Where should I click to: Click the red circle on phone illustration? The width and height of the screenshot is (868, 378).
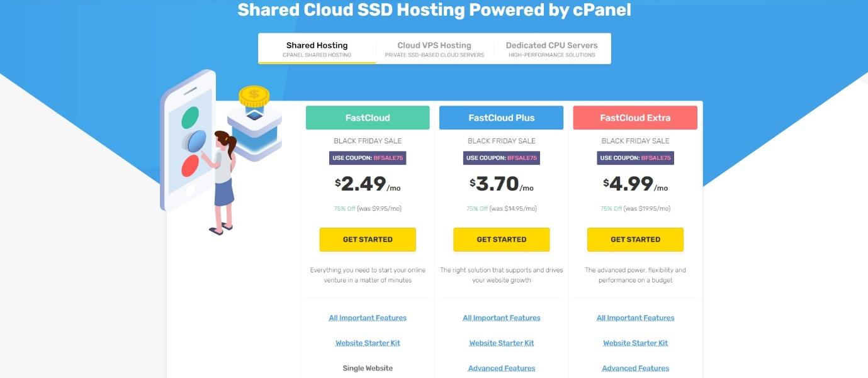pos(190,165)
